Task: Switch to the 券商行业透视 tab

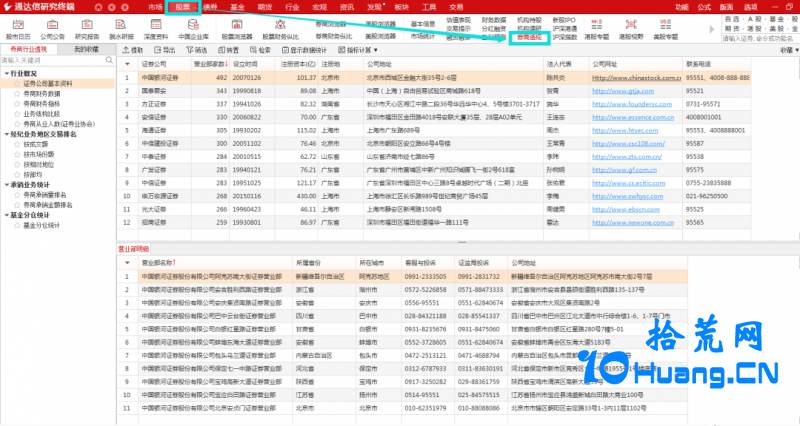Action: 29,49
